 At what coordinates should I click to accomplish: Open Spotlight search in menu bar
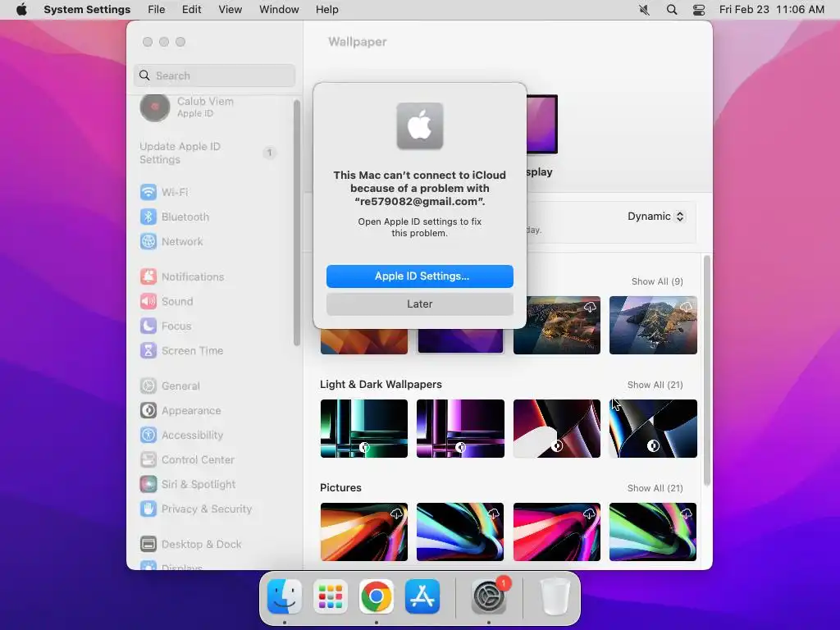pos(671,10)
